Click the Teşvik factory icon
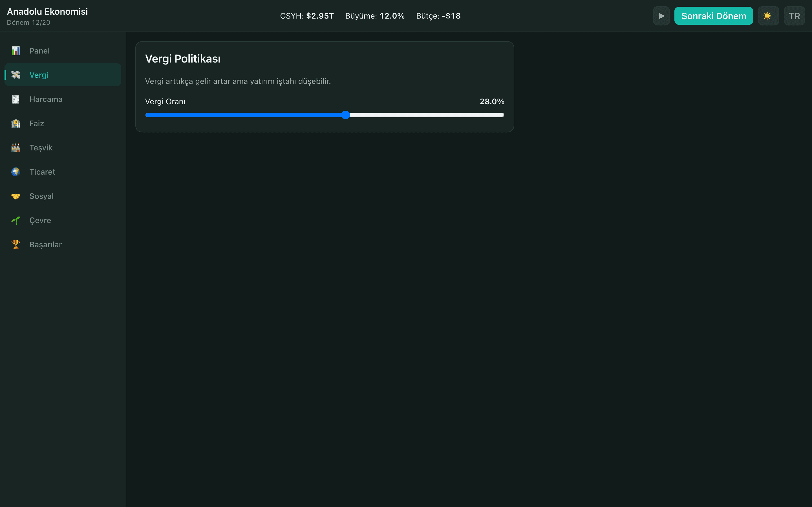 16,148
